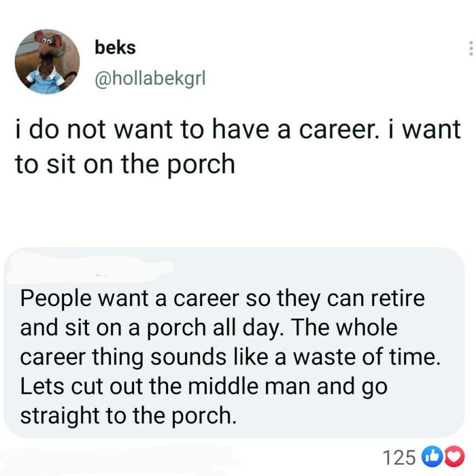
Task: Click the word "career." in the tweet
Action: (339, 130)
